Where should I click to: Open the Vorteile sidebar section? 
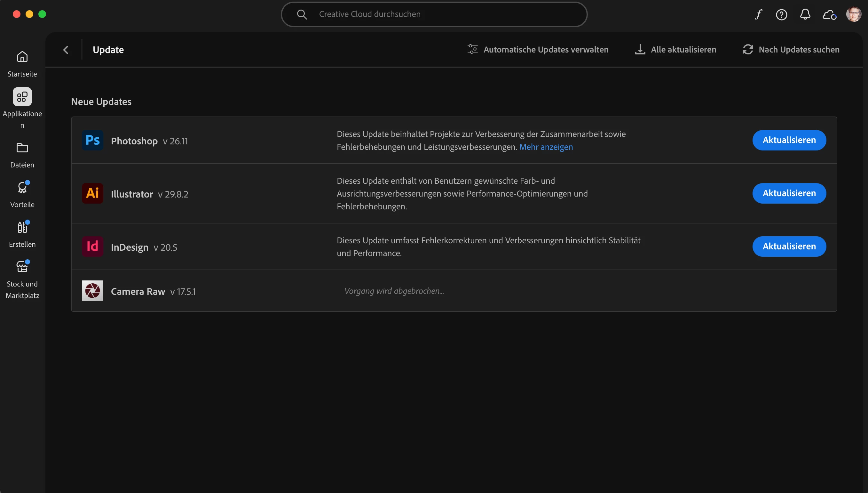click(22, 188)
